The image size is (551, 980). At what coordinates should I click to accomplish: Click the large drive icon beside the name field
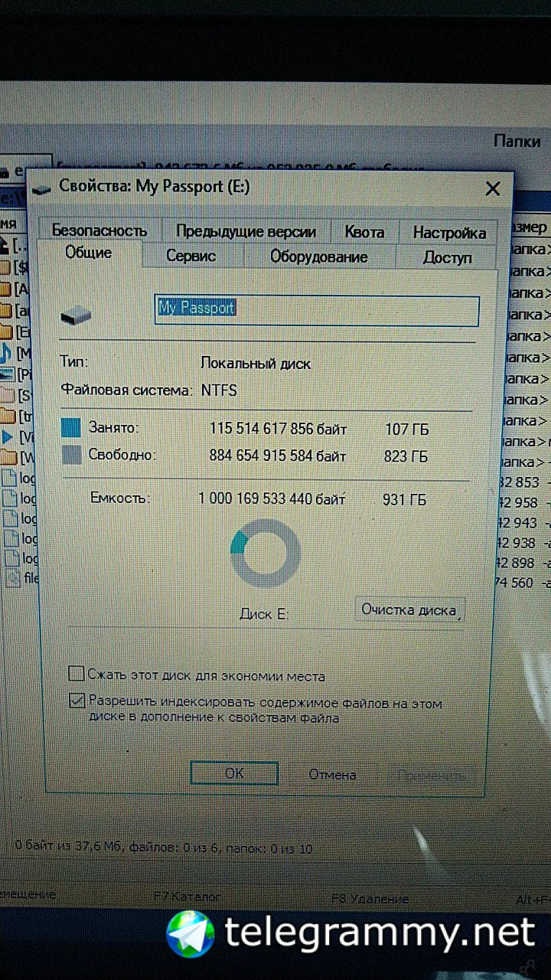pos(77,314)
